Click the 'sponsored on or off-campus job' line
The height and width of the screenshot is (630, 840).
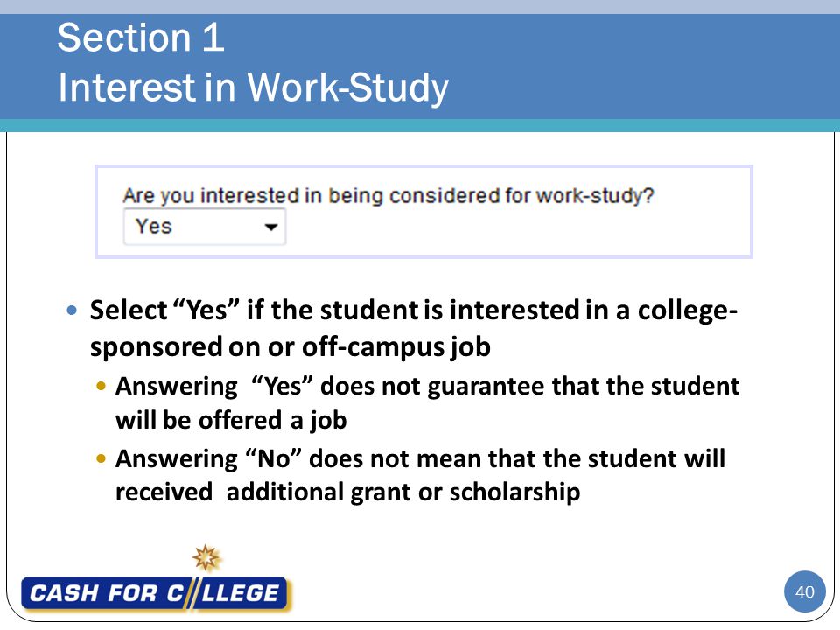tap(290, 347)
